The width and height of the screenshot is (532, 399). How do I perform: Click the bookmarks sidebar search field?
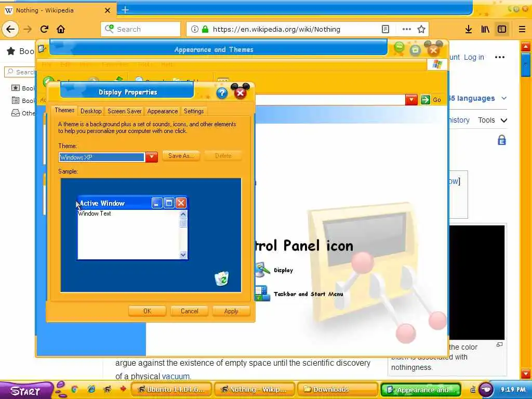[x=20, y=72]
